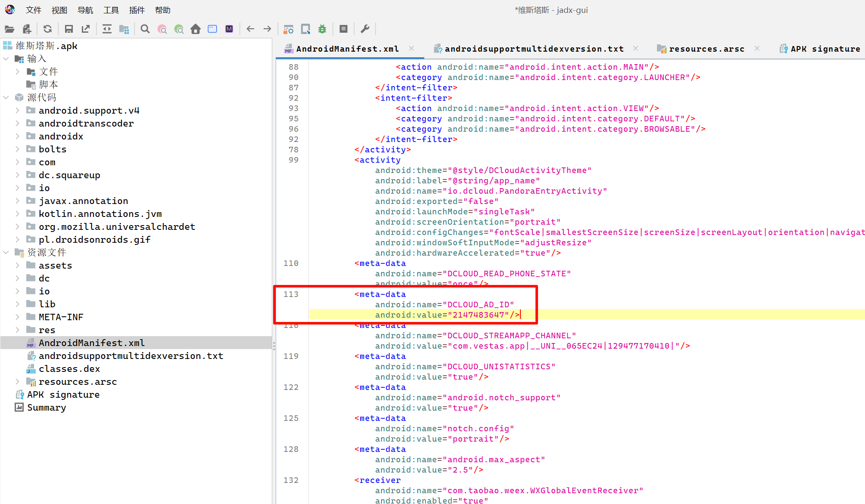The height and width of the screenshot is (504, 865).
Task: Expand the 文件 folder under 输入
Action: click(17, 71)
